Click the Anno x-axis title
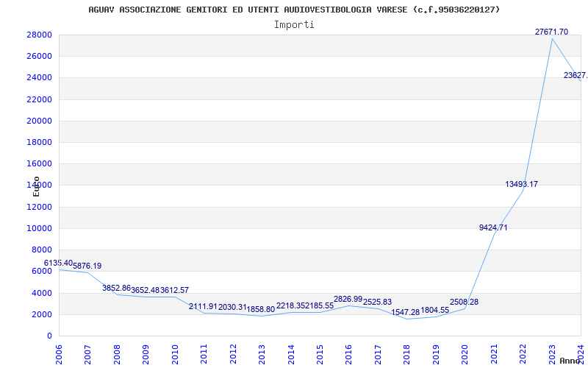 pyautogui.click(x=571, y=361)
